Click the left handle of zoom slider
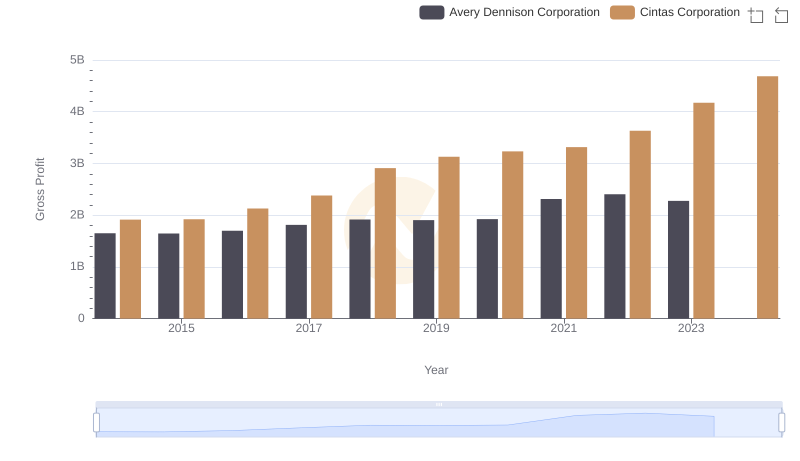Screen dimensions: 800x461 pos(96,422)
